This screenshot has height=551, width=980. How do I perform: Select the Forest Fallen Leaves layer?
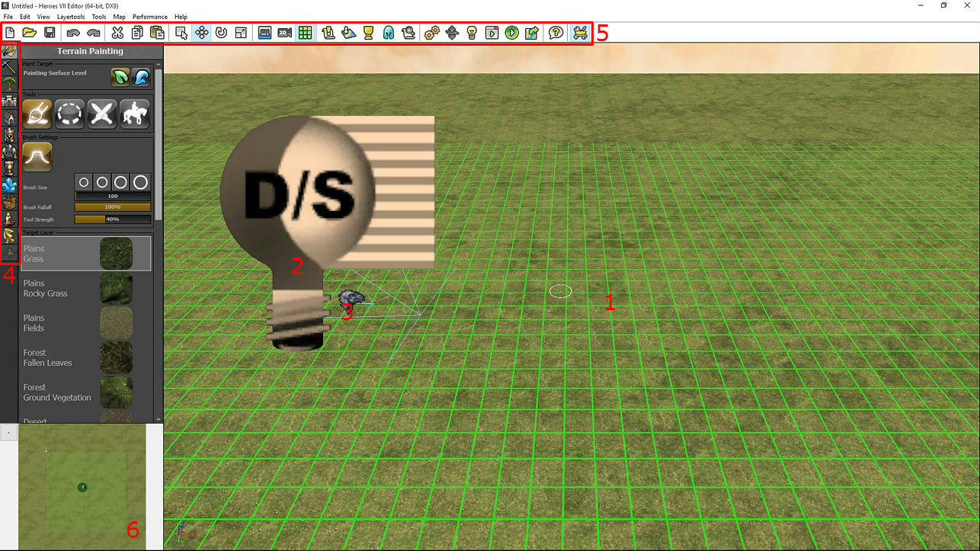click(86, 358)
